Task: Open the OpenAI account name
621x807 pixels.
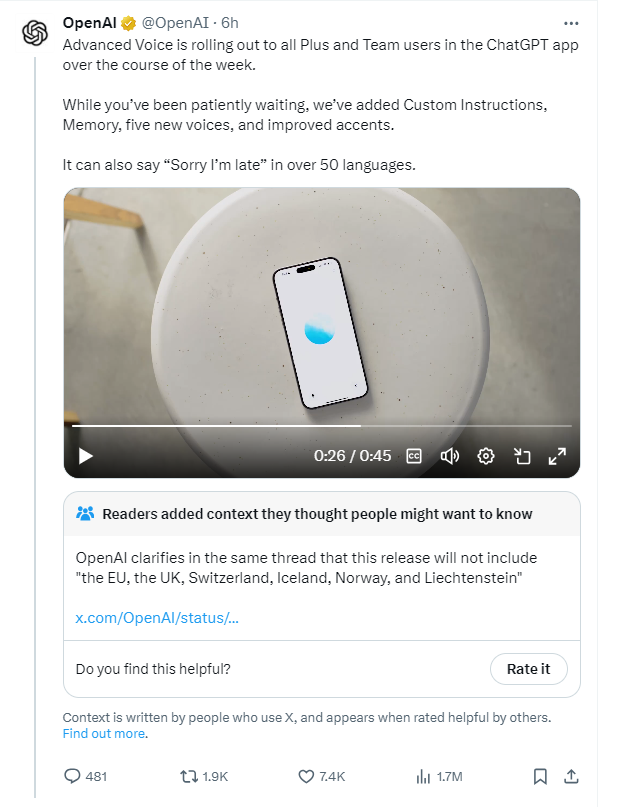Action: click(x=90, y=22)
